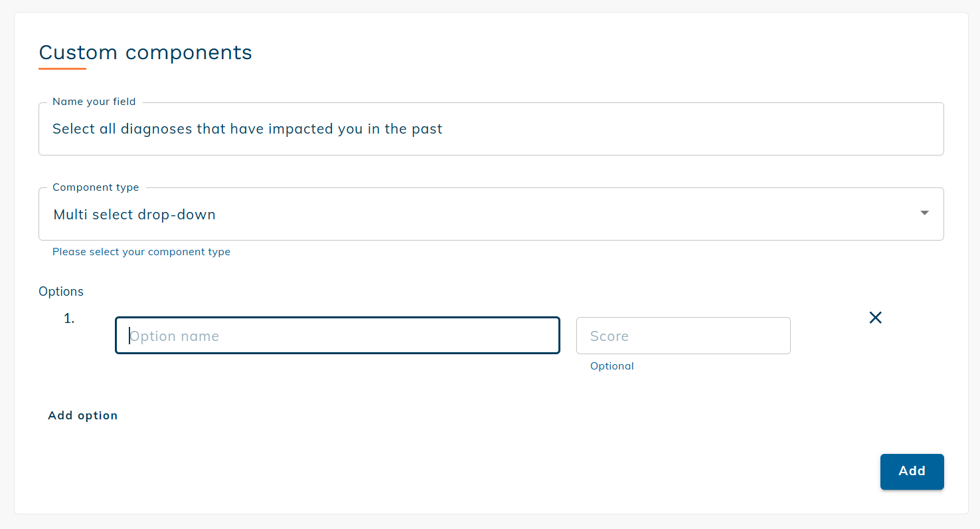Viewport: 980px width, 529px height.
Task: Click the 'Score' placeholder text
Action: 609,336
